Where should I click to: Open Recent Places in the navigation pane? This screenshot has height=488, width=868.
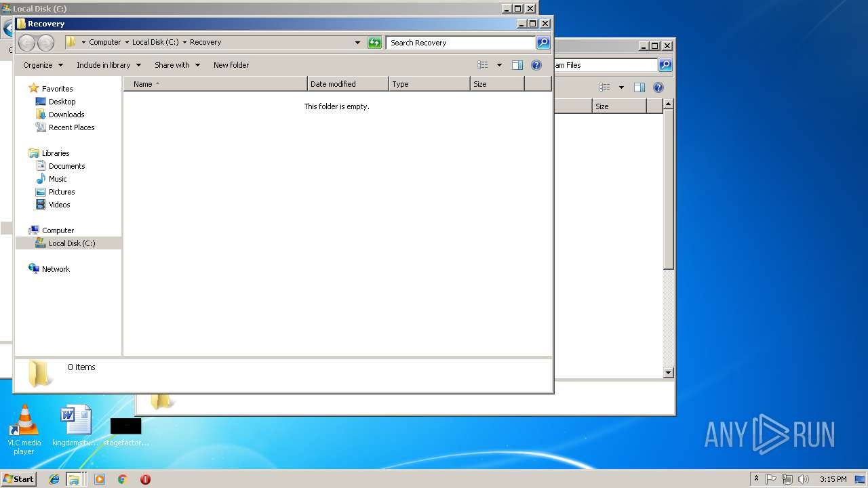(71, 127)
